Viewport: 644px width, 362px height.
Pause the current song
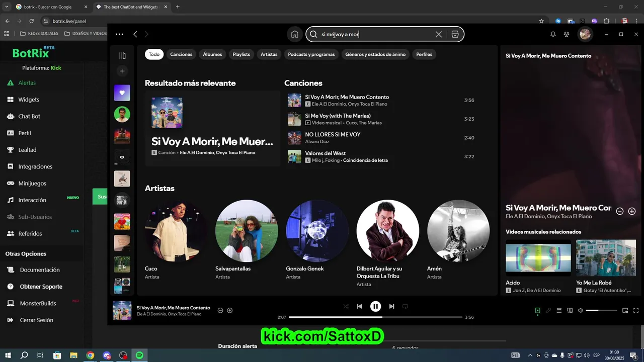coord(375,306)
